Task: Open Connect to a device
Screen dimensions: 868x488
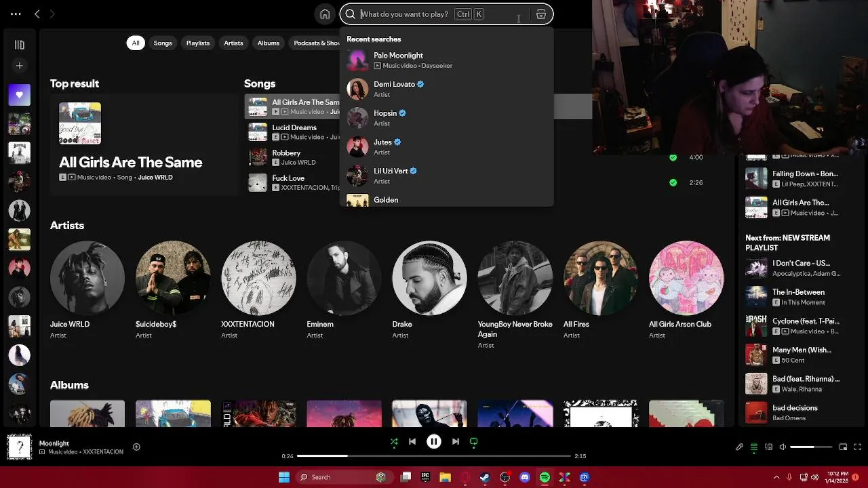Action: point(769,447)
